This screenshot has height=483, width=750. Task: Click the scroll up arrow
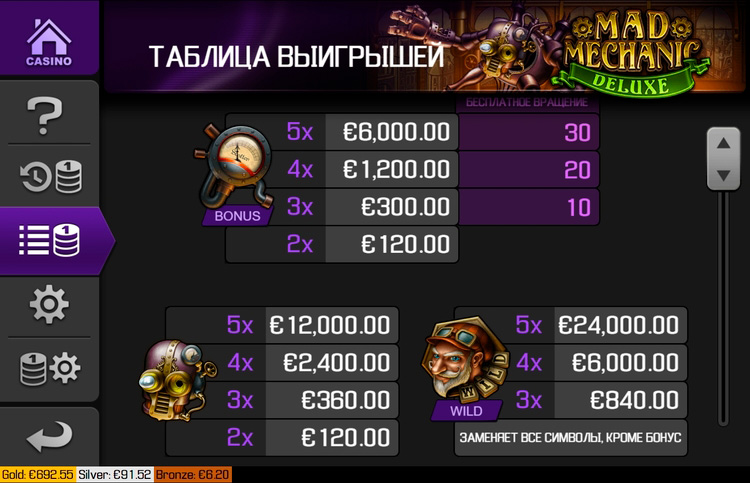(723, 143)
